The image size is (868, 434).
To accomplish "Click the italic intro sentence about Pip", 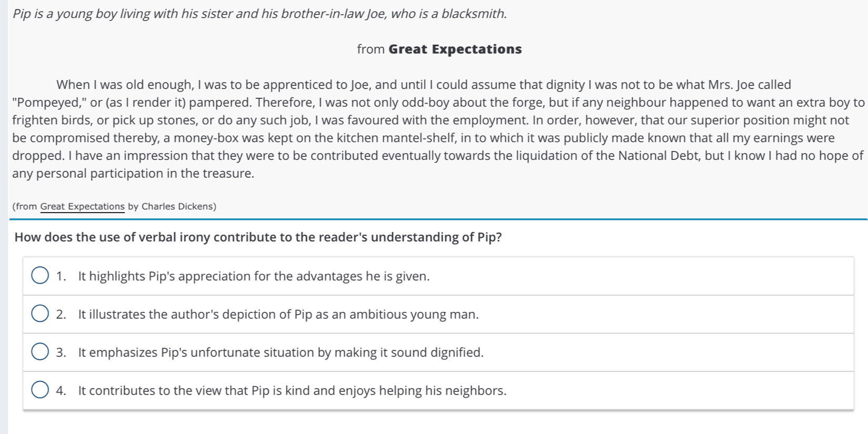I will tap(260, 14).
